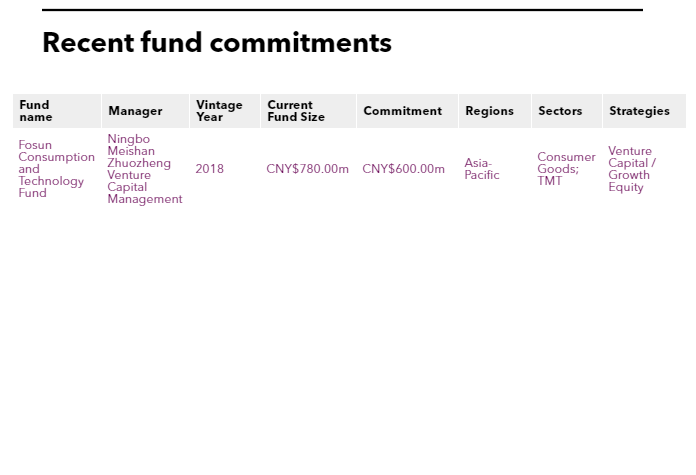Click the Commitment column header
The height and width of the screenshot is (475, 696).
407,111
